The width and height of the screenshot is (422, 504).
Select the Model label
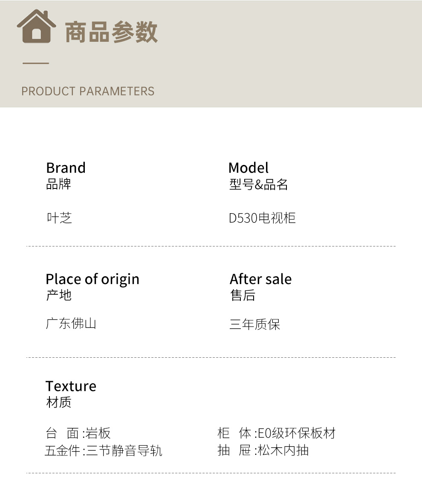coord(249,168)
